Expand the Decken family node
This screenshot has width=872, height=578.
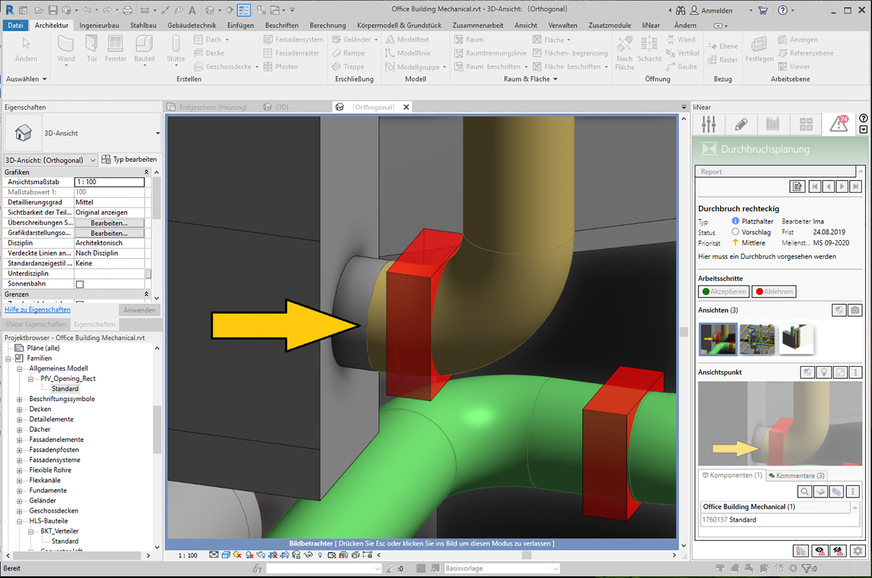(x=20, y=409)
